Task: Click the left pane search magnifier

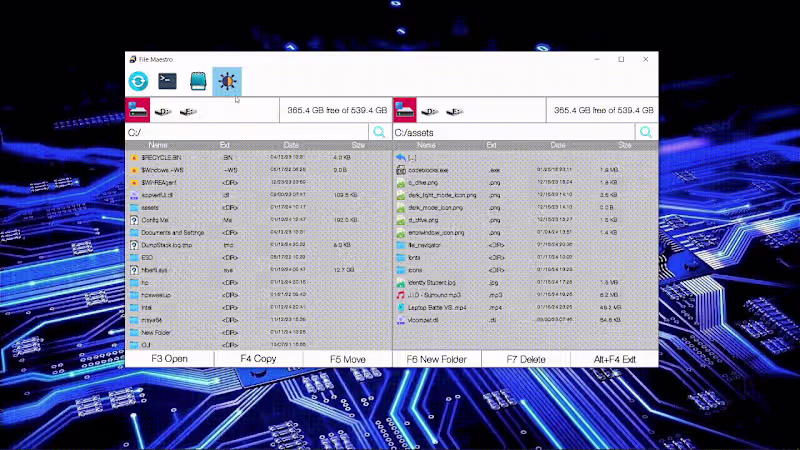Action: [379, 132]
